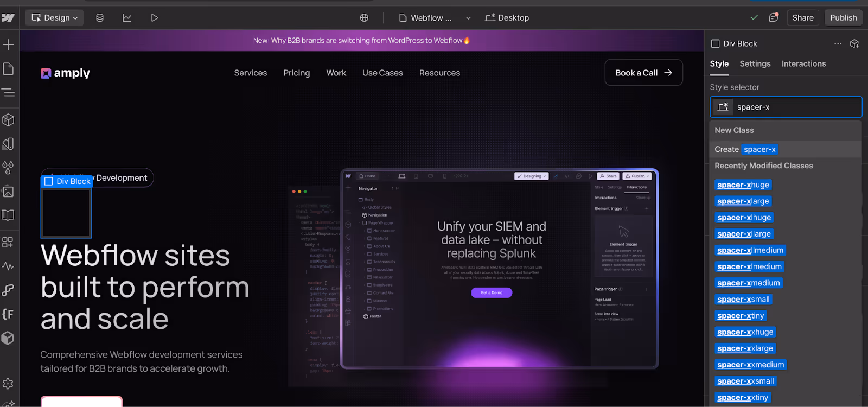This screenshot has height=407, width=868.
Task: Click the hero product screenshot image
Action: tap(499, 269)
